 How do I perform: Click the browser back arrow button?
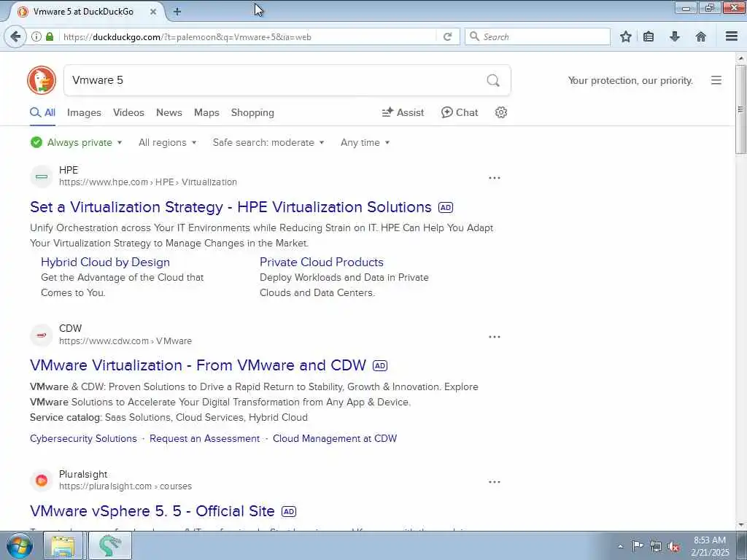point(15,36)
